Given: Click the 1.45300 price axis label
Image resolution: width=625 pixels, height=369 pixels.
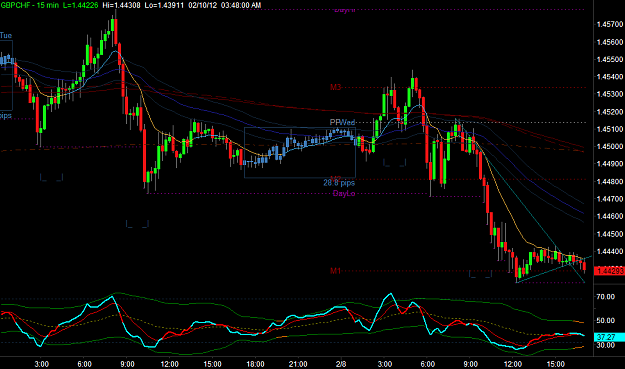Looking at the screenshot, I should (609, 94).
